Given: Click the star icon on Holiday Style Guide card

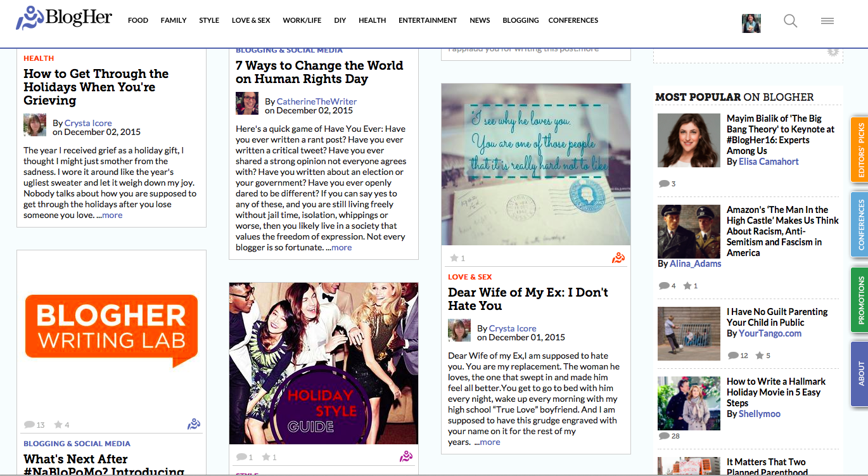Looking at the screenshot, I should (x=266, y=457).
